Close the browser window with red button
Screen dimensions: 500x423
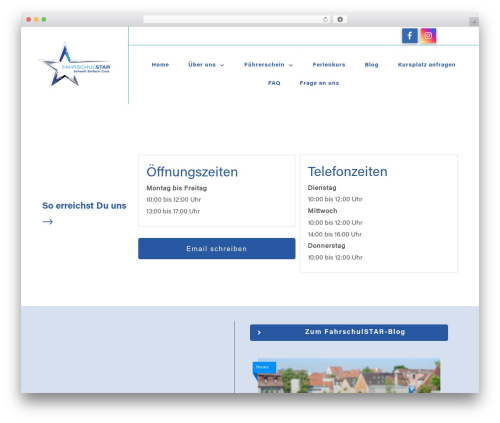29,20
